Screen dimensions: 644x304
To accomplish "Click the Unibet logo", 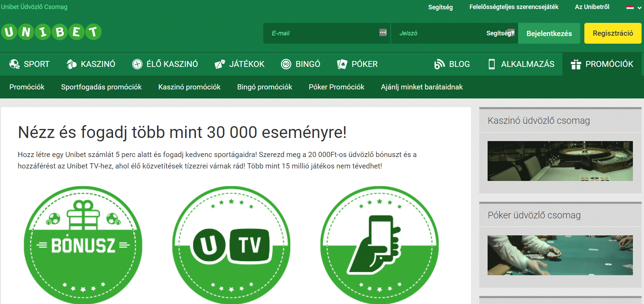I will coord(51,32).
